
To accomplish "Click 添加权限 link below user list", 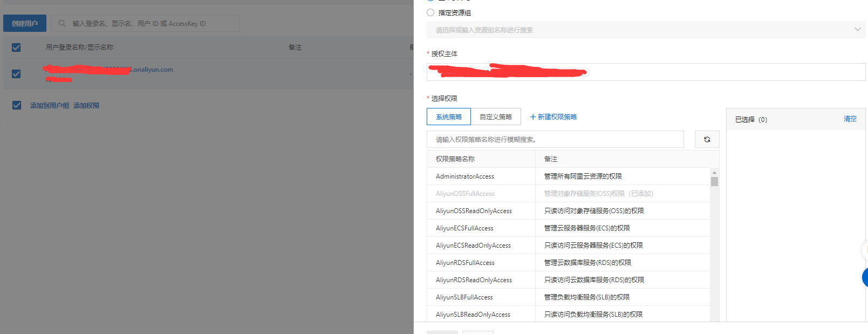I will 86,106.
